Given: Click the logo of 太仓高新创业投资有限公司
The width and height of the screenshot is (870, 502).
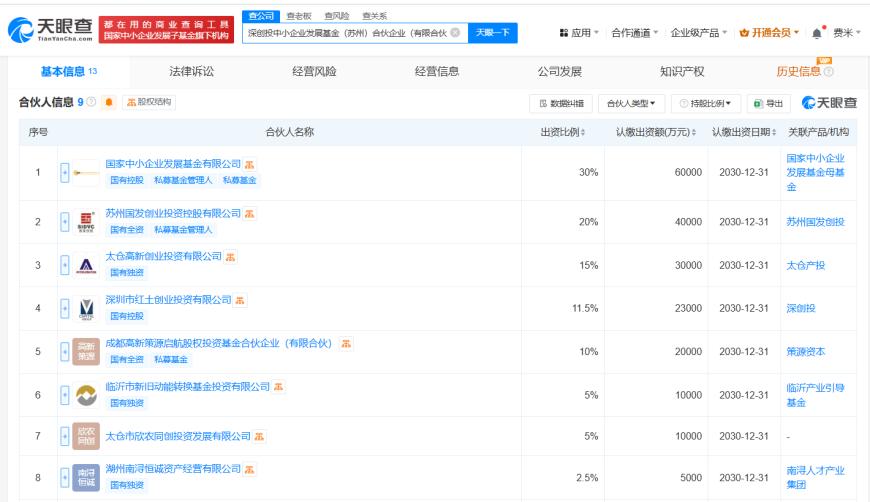Looking at the screenshot, I should (86, 265).
